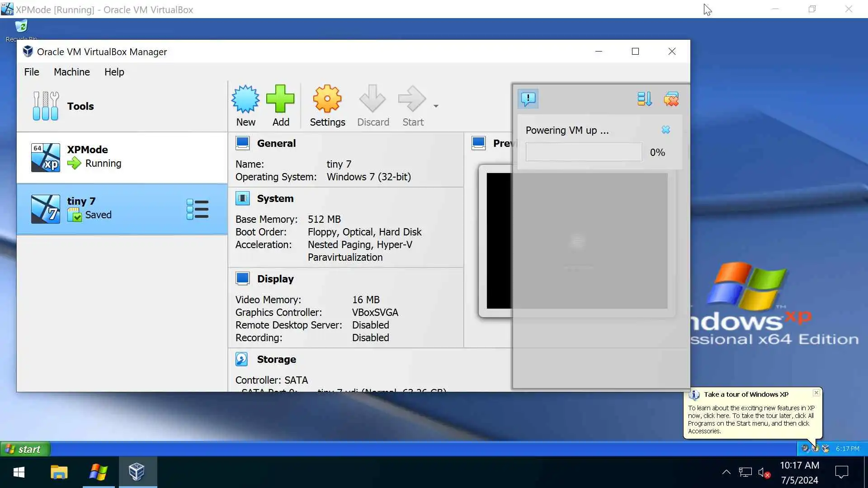The width and height of the screenshot is (868, 488).
Task: Open tiny 7 machine tools menu
Action: (198, 209)
